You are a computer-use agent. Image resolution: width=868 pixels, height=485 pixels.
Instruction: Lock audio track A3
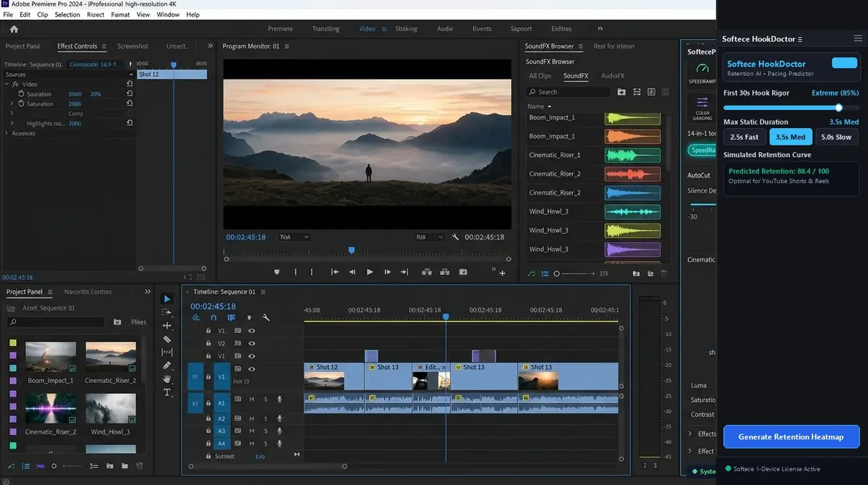[208, 431]
